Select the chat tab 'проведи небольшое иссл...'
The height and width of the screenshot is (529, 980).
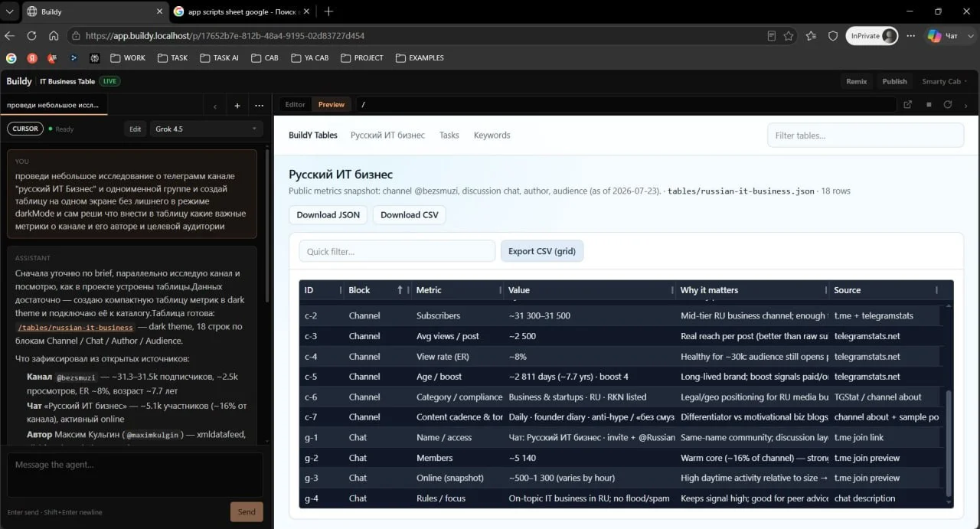pyautogui.click(x=54, y=105)
